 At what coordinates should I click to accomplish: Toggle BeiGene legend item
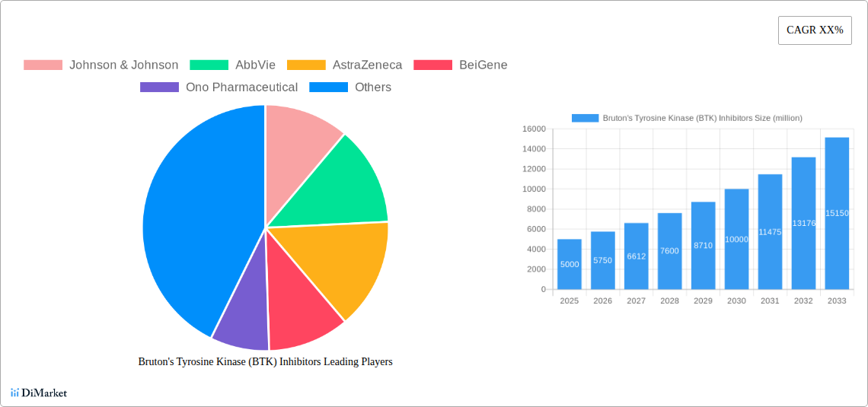pyautogui.click(x=483, y=65)
